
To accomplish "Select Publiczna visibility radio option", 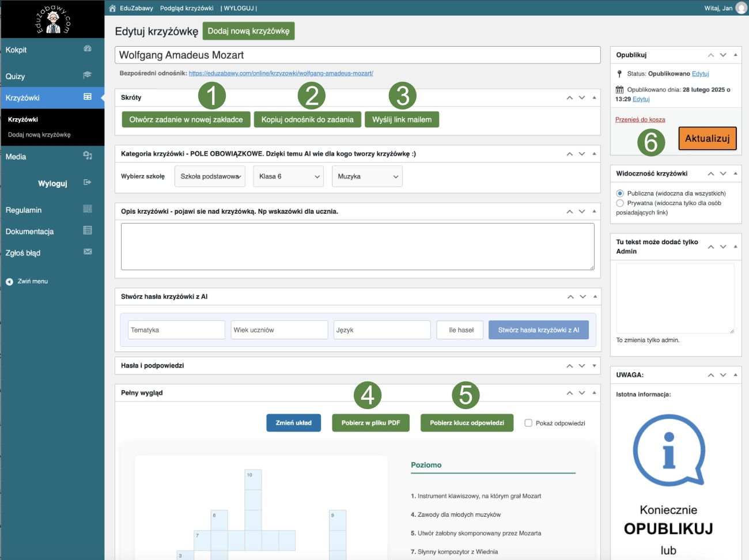I will [620, 194].
